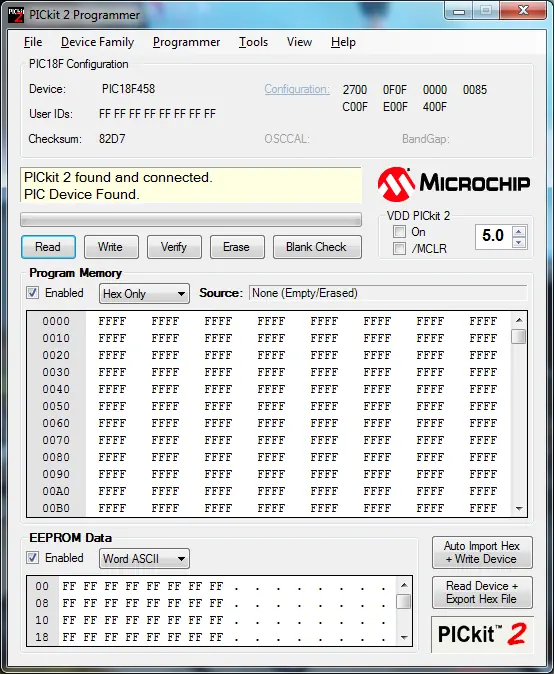
Task: Click the Blank Check button
Action: 317,247
